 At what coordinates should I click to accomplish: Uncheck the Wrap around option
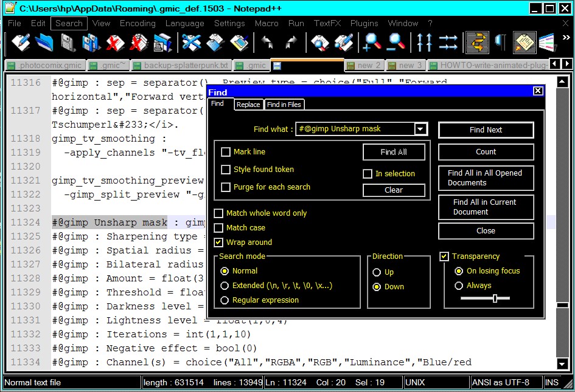click(x=218, y=242)
